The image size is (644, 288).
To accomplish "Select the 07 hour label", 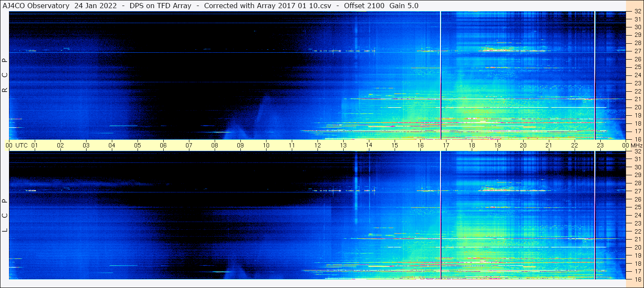I will pyautogui.click(x=189, y=145).
